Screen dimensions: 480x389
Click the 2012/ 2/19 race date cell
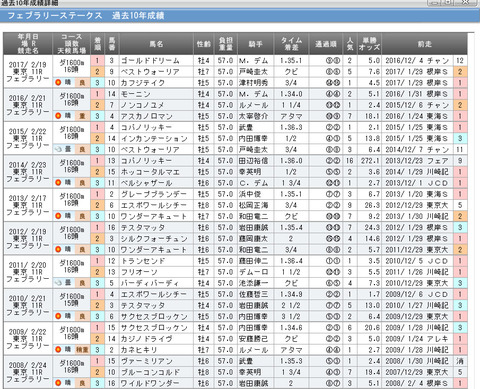[x=28, y=238]
